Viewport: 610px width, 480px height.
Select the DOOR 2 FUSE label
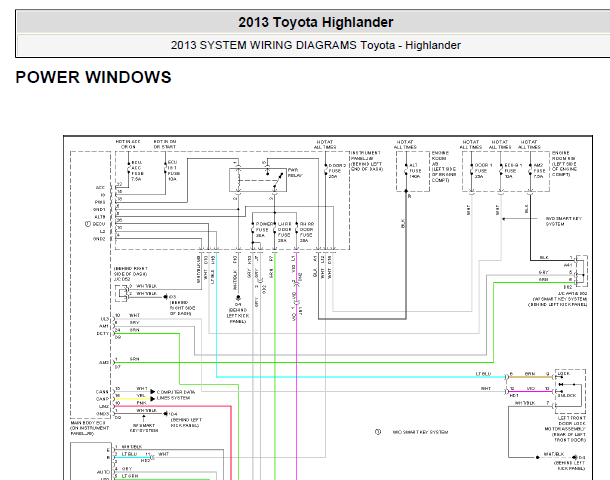point(337,171)
